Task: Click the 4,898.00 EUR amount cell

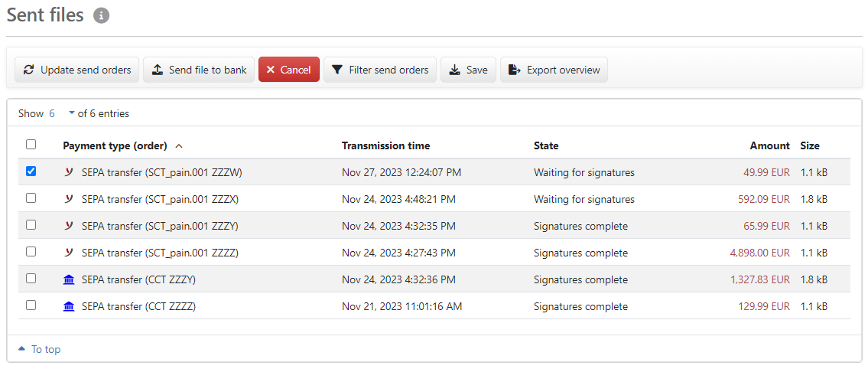Action: tap(759, 253)
